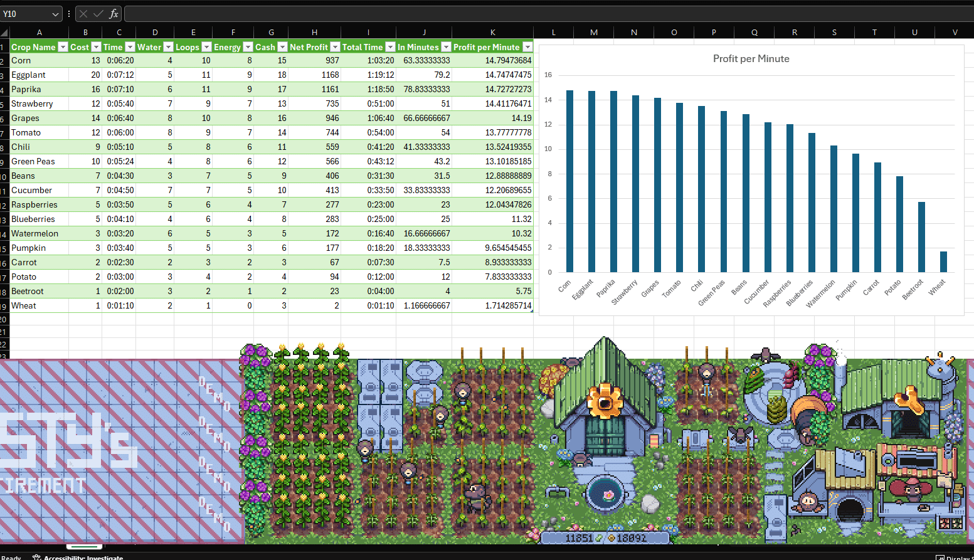Select column A header
974x560 pixels.
39,33
